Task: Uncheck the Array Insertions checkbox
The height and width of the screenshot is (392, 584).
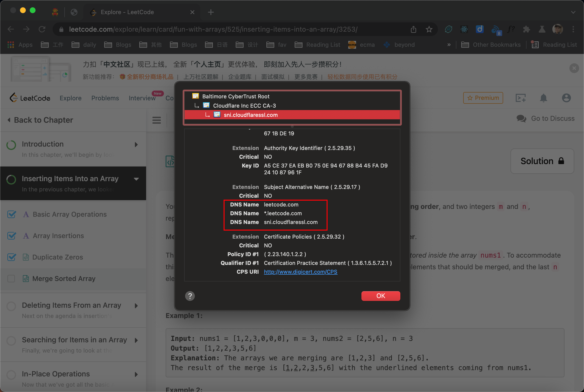Action: (x=11, y=236)
